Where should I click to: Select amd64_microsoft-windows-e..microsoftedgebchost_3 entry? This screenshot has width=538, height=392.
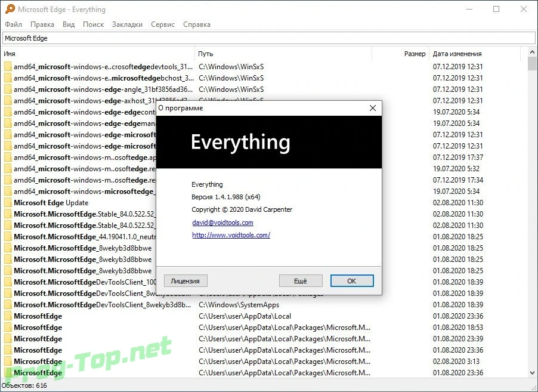[x=104, y=78]
